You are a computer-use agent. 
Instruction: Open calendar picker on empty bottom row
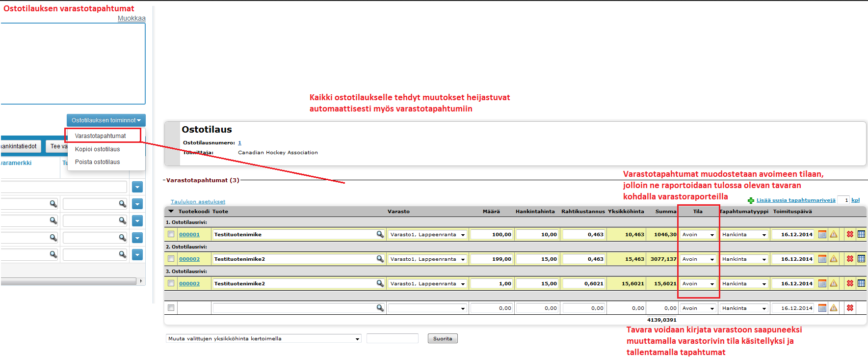[822, 308]
